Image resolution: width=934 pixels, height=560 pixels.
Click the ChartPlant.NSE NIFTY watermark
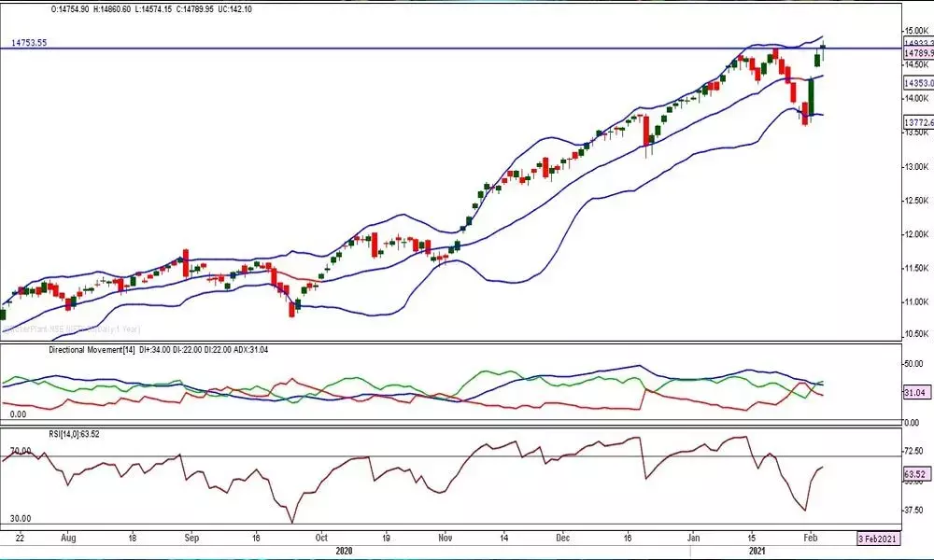coord(75,328)
